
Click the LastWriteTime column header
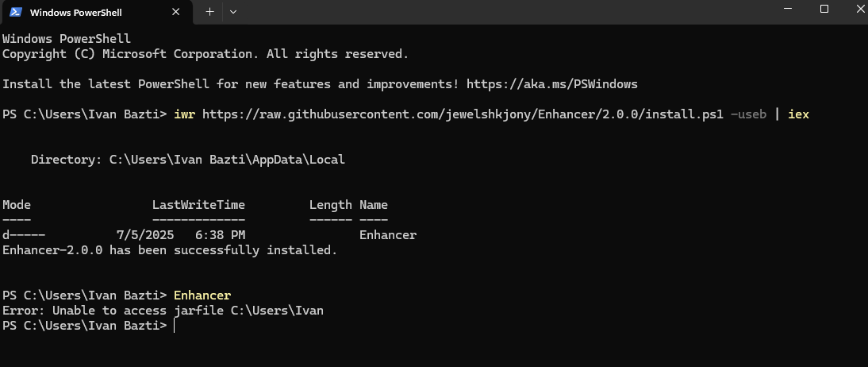[x=198, y=205]
